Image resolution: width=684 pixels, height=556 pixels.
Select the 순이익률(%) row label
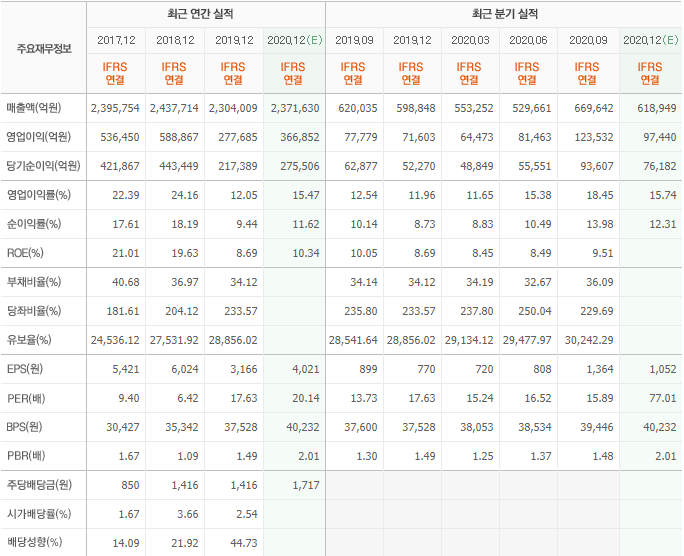click(x=34, y=224)
